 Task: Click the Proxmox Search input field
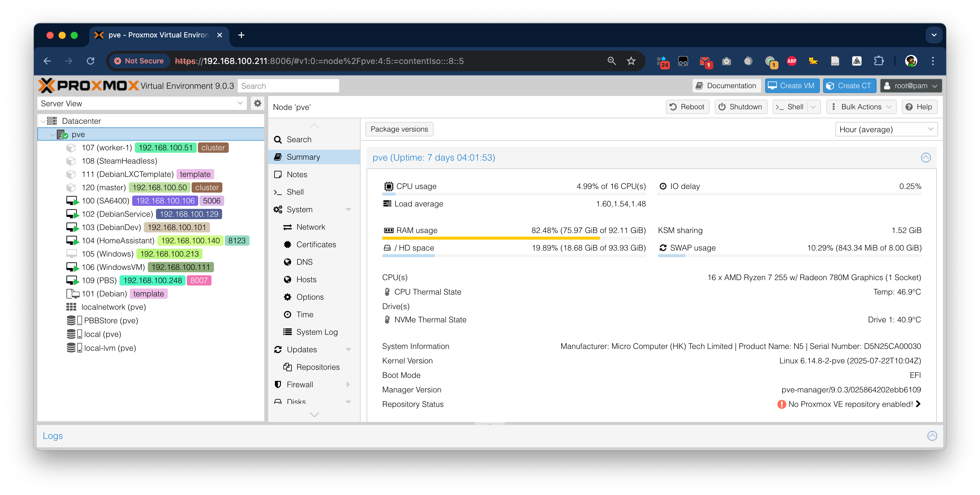tap(288, 86)
